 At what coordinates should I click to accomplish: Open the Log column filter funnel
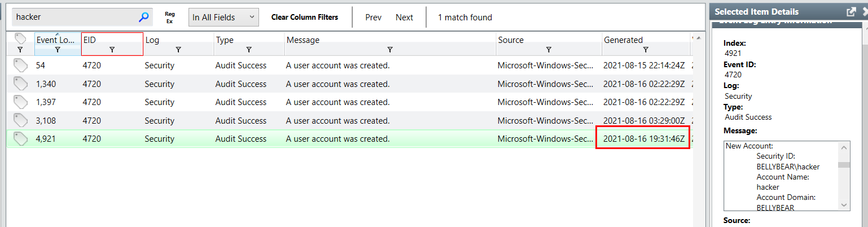point(178,50)
